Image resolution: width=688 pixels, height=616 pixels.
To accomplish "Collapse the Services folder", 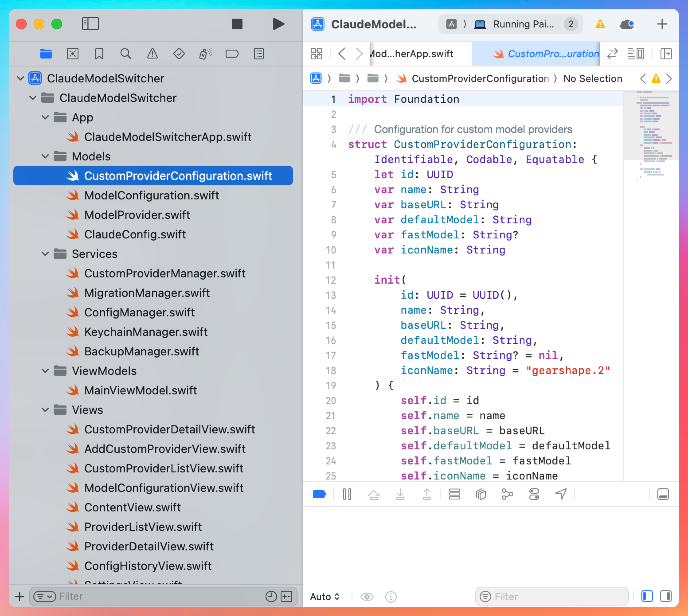I will click(45, 254).
